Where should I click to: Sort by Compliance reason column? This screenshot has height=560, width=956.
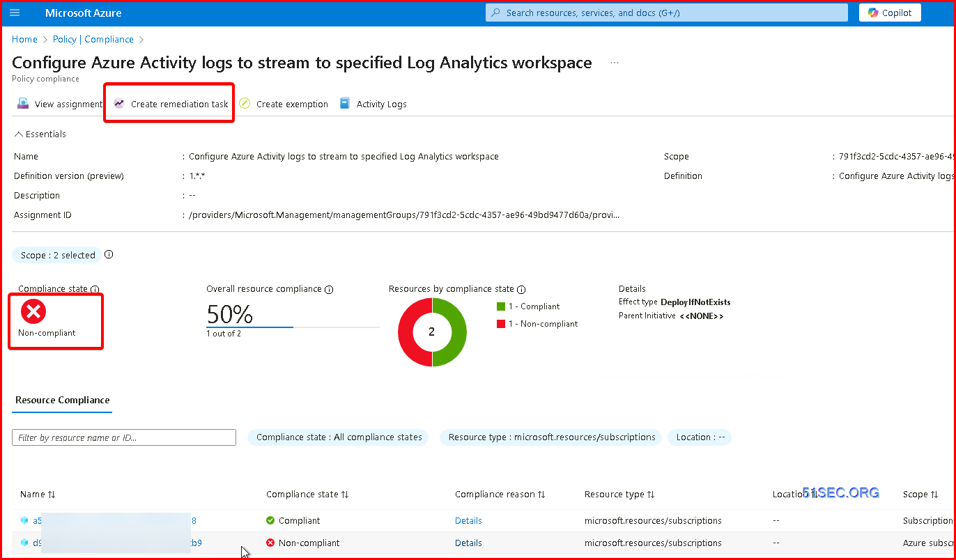click(x=500, y=495)
